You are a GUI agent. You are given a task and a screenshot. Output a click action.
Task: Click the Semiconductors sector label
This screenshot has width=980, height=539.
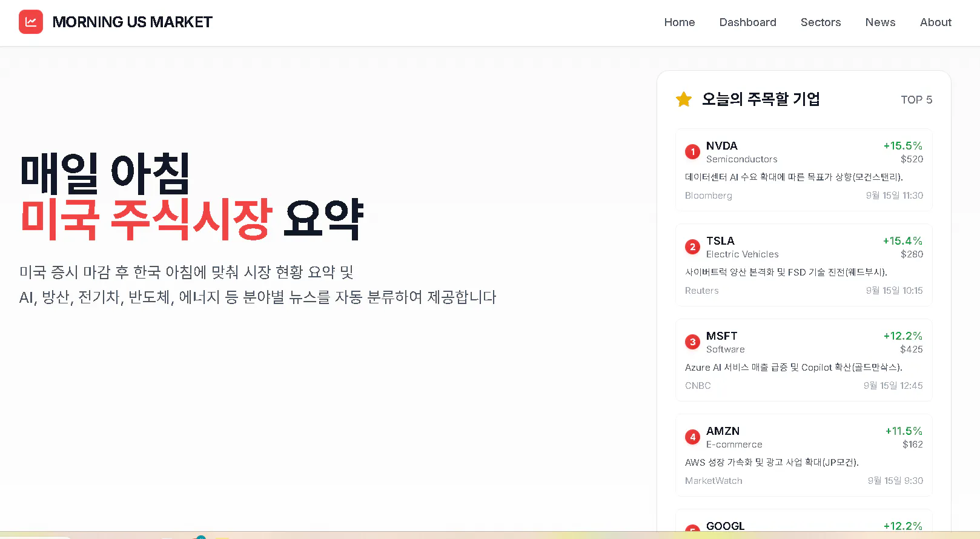click(x=742, y=159)
